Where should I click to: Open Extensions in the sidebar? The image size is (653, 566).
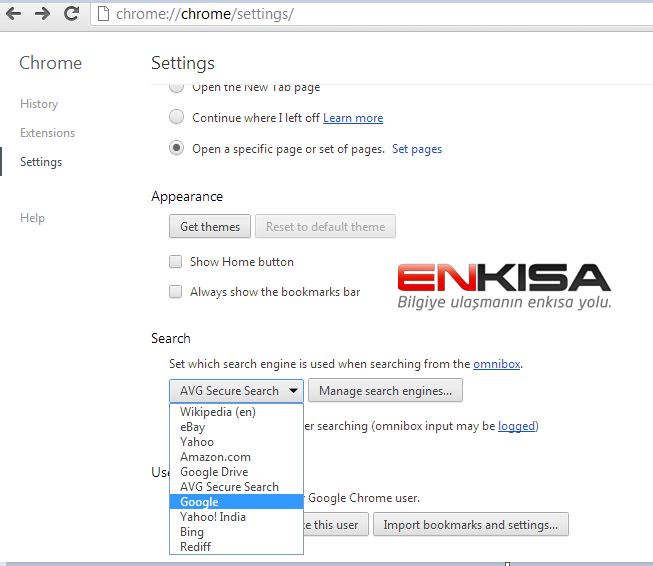click(47, 133)
